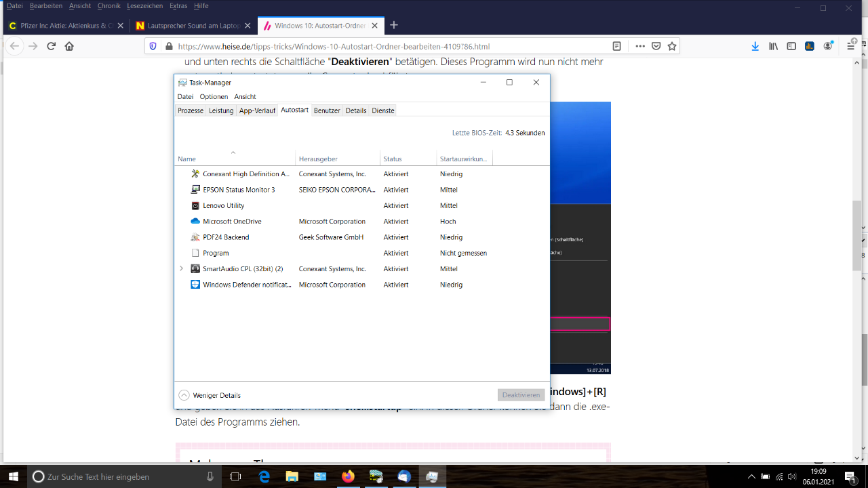Open Task-Manager Optionen menu
Image resolution: width=868 pixels, height=488 pixels.
coord(214,97)
